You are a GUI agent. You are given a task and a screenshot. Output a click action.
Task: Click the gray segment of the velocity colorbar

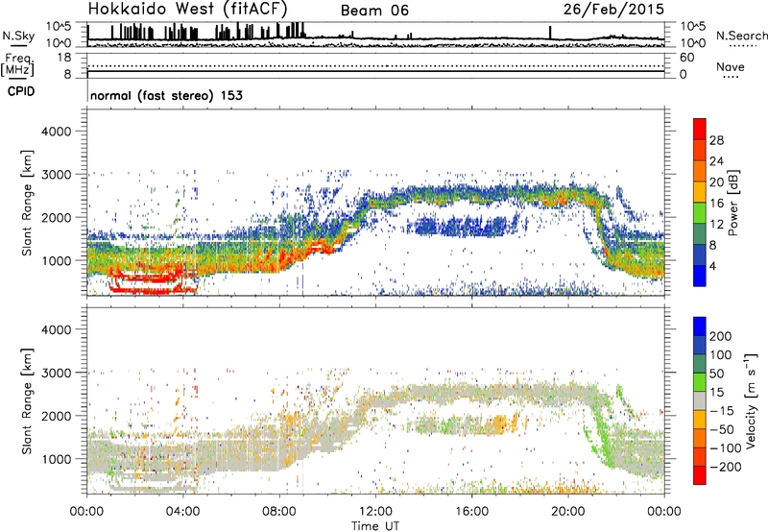click(x=700, y=400)
